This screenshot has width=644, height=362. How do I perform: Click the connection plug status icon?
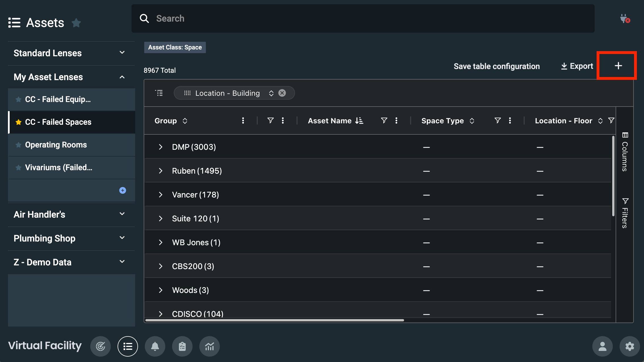625,19
